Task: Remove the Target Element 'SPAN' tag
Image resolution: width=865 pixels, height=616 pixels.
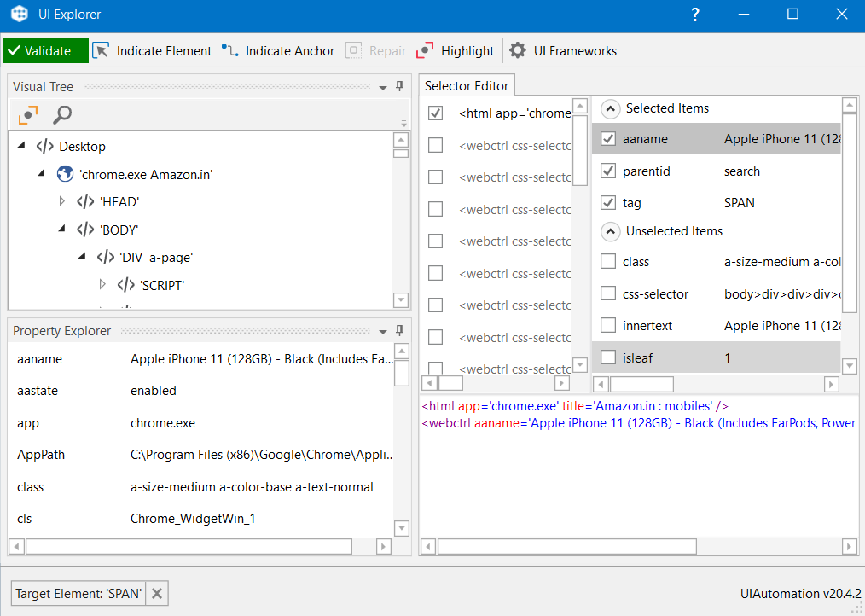Action: (x=157, y=593)
